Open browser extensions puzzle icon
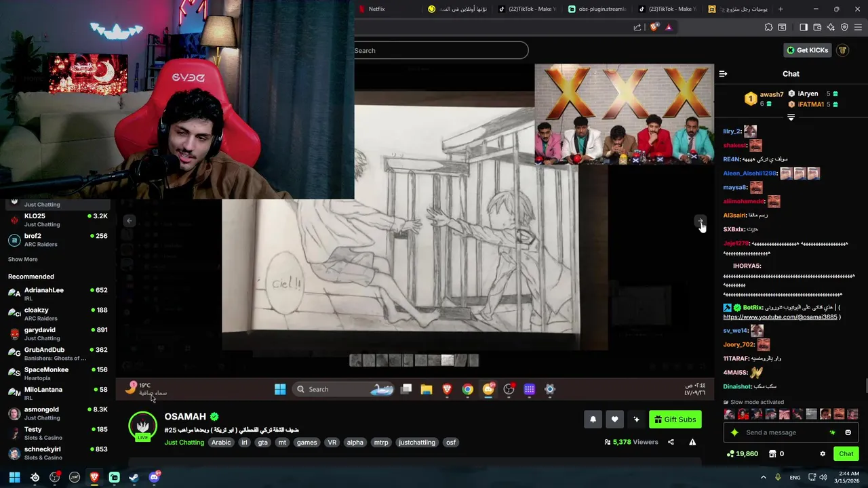Screen dimensions: 868x488 [x=768, y=27]
